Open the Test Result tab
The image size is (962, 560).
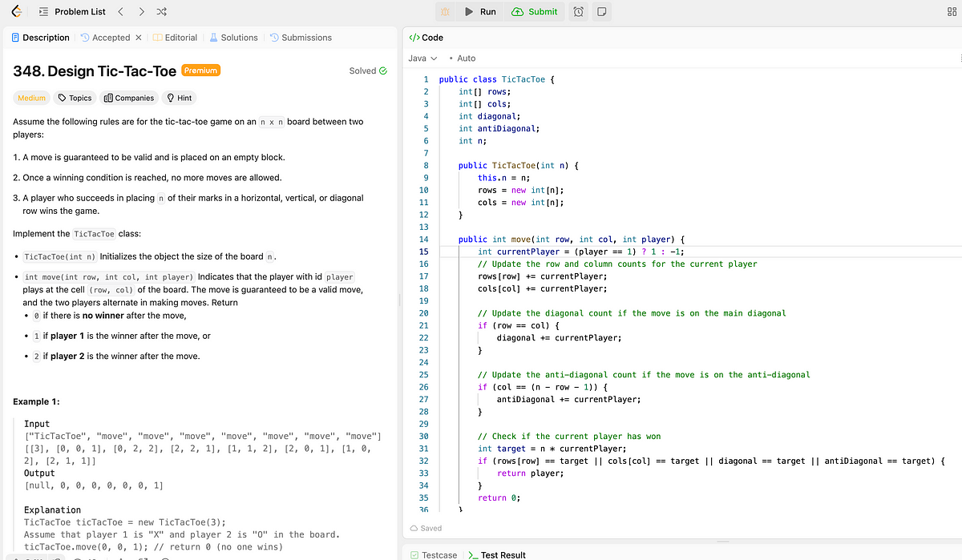pyautogui.click(x=498, y=554)
